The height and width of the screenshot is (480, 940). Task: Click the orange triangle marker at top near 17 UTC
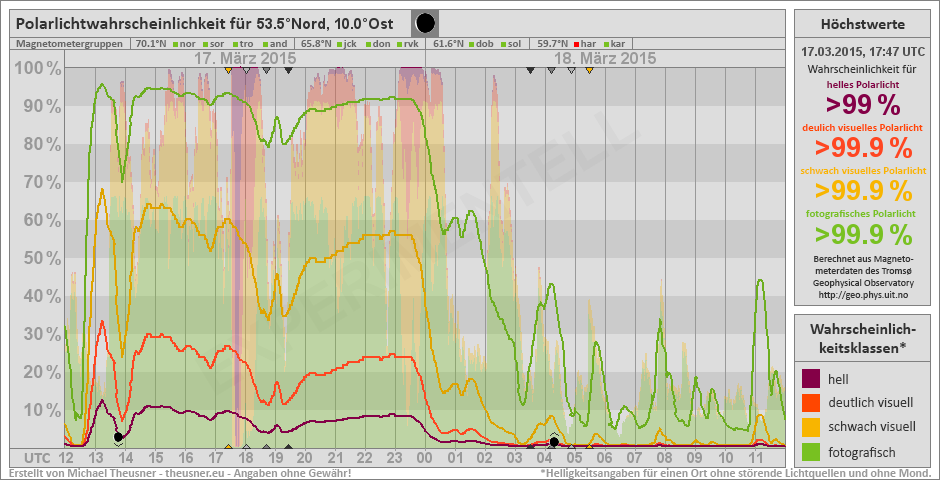(229, 70)
